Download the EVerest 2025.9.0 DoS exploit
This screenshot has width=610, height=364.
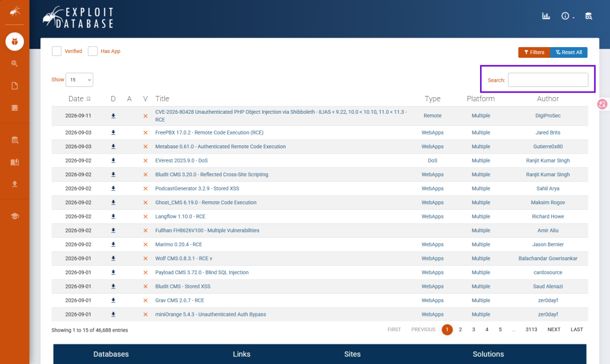click(x=113, y=161)
